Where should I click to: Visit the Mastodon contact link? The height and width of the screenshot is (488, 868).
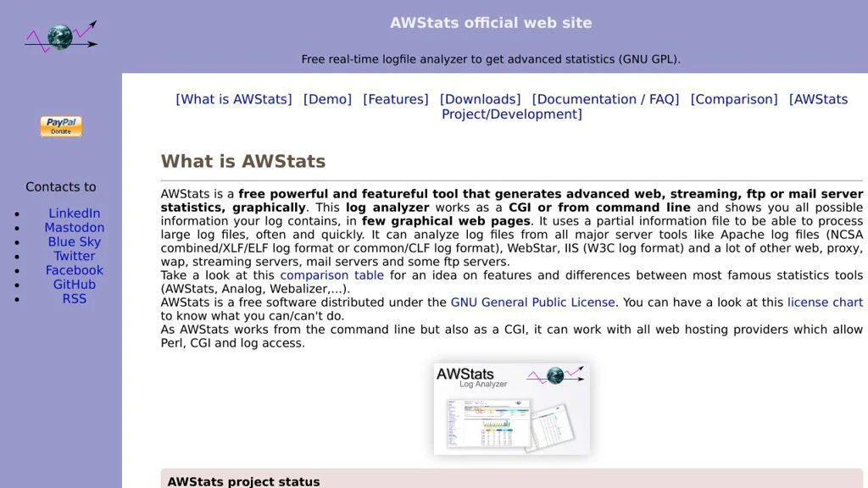click(75, 227)
